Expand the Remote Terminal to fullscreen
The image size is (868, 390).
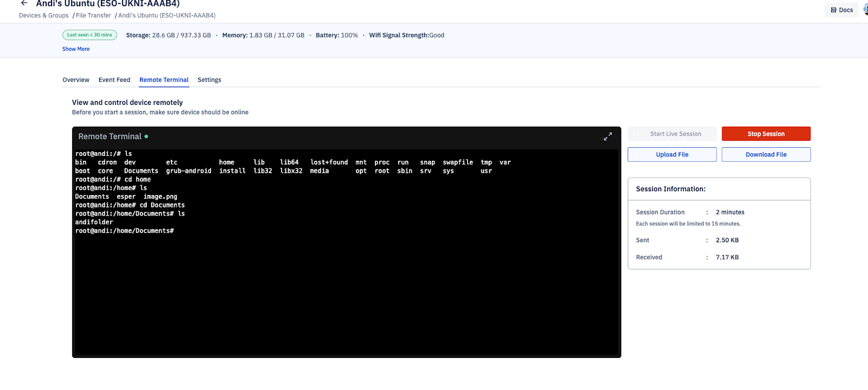pyautogui.click(x=608, y=136)
